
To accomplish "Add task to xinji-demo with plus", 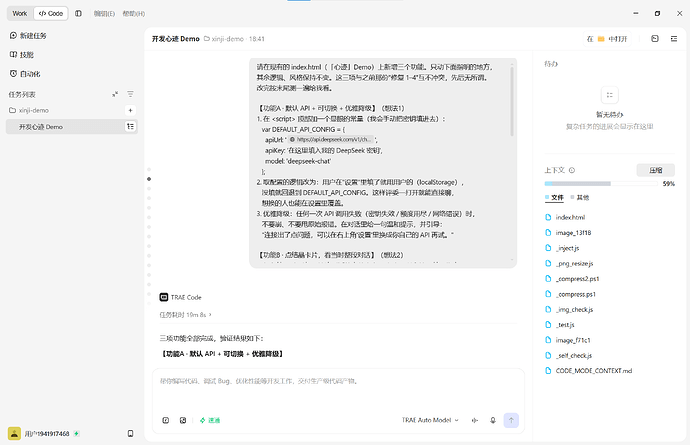I will (x=130, y=110).
